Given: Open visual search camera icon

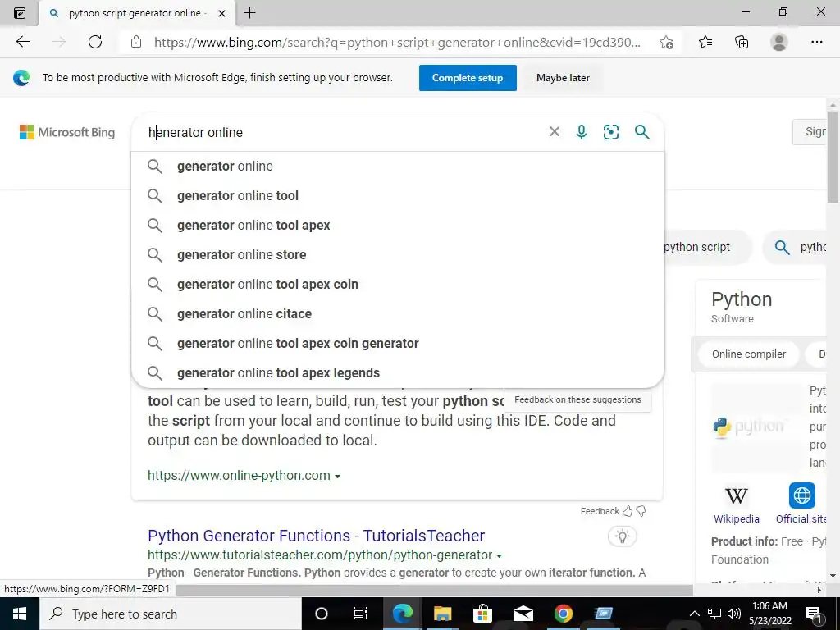Looking at the screenshot, I should tap(610, 132).
